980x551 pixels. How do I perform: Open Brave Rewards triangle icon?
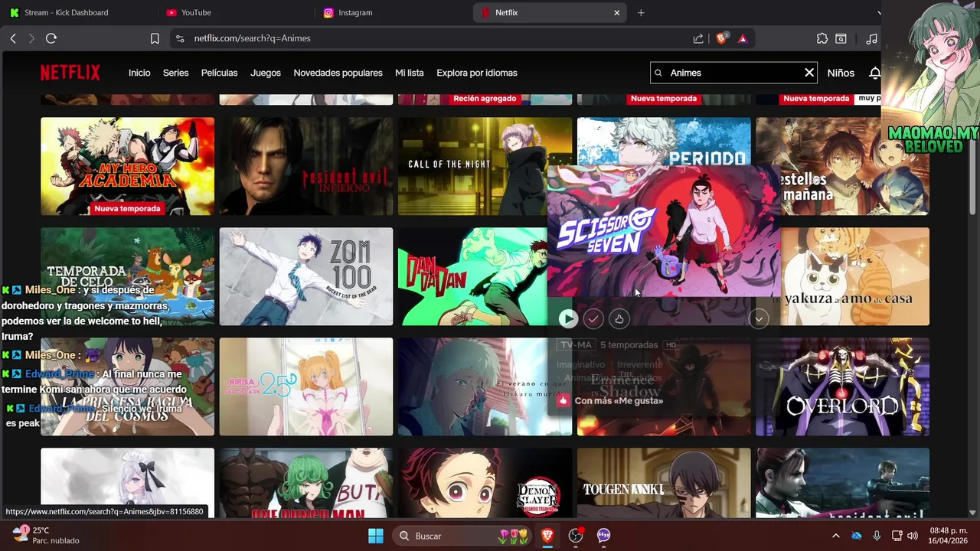[743, 38]
